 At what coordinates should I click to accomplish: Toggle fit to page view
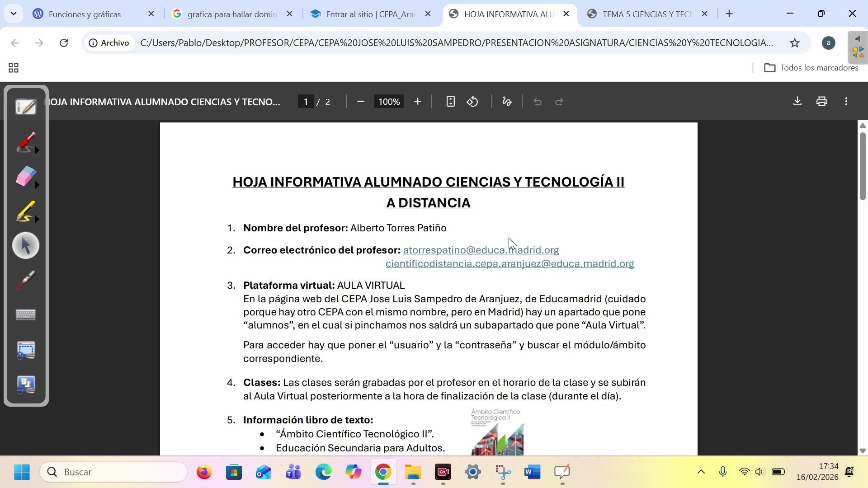pos(450,102)
